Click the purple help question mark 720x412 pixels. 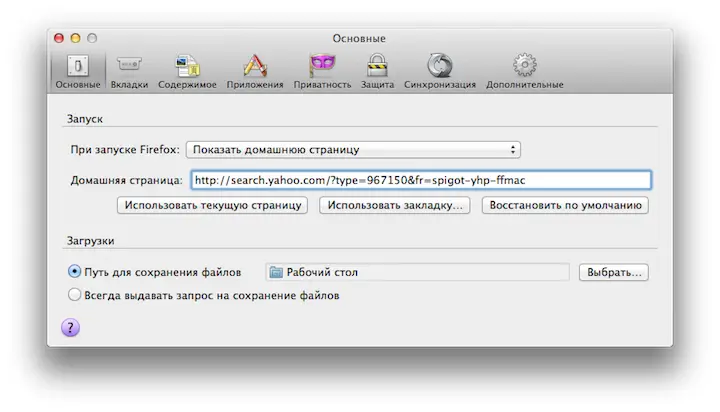71,327
